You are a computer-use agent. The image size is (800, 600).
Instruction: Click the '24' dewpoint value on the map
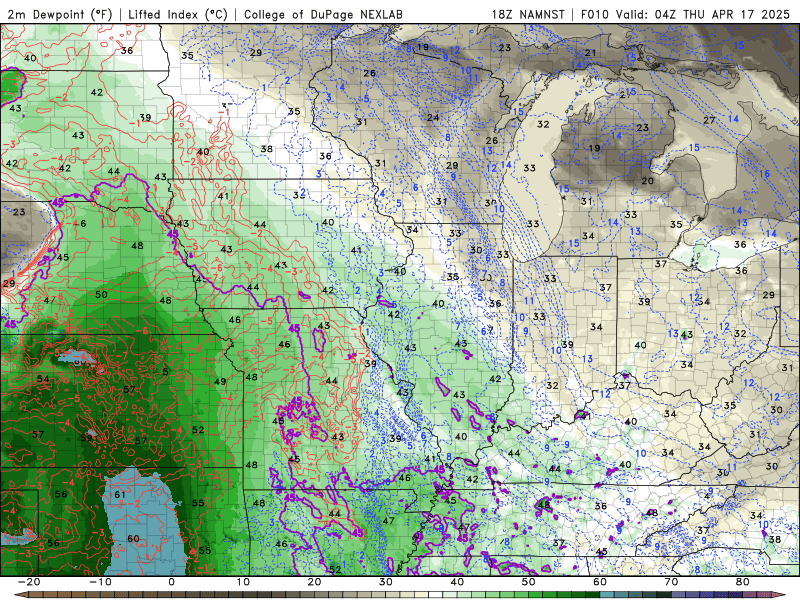click(x=433, y=117)
